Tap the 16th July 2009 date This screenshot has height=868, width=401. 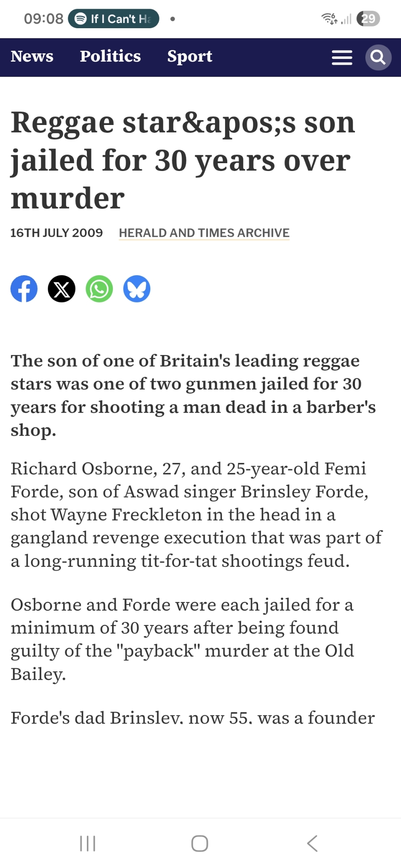click(56, 233)
